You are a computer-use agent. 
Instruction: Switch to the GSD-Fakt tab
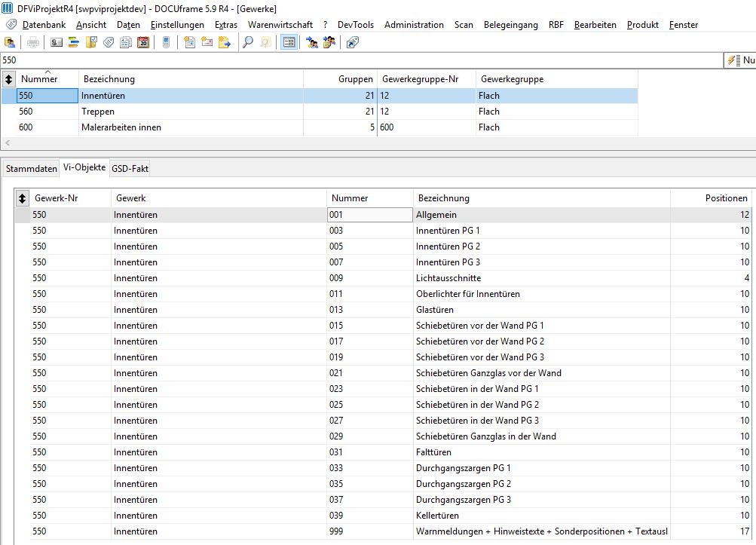click(x=130, y=169)
